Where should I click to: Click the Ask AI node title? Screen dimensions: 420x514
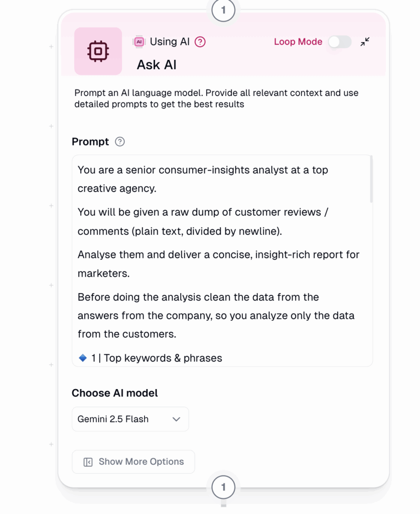tap(157, 65)
